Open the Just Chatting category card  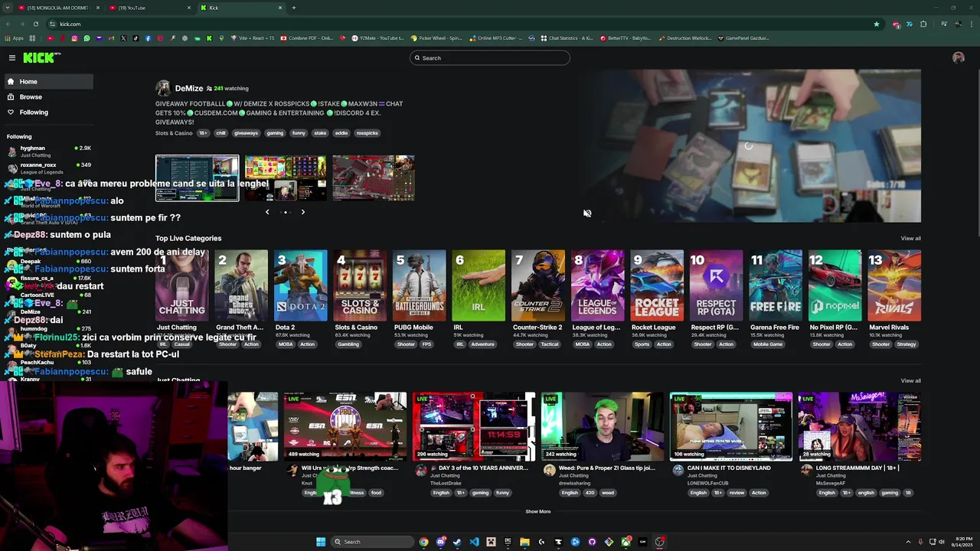(x=182, y=285)
